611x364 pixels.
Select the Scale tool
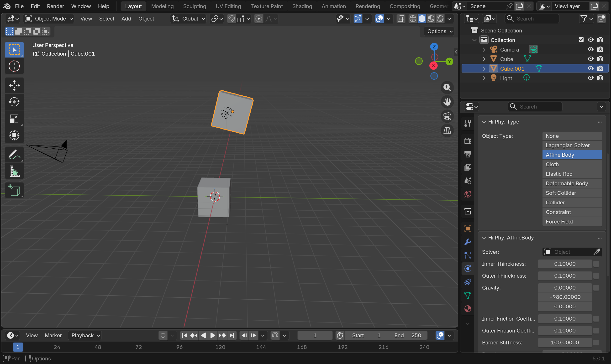(x=14, y=119)
